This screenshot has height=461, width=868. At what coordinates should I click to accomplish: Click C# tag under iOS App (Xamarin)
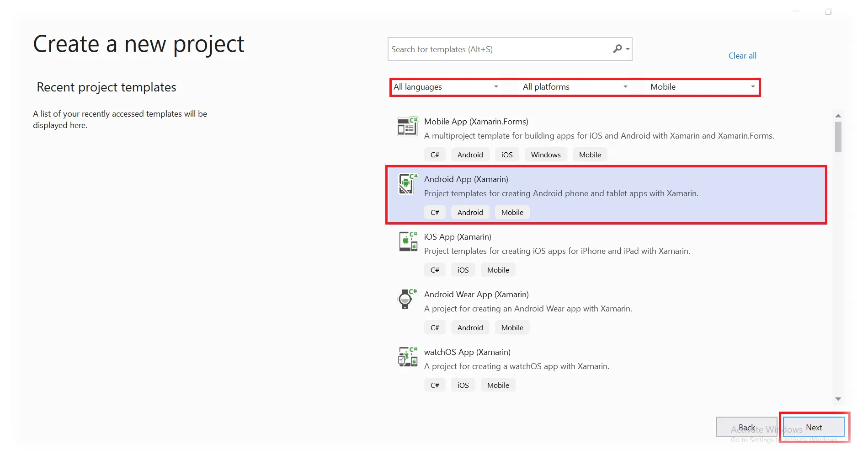coord(435,270)
